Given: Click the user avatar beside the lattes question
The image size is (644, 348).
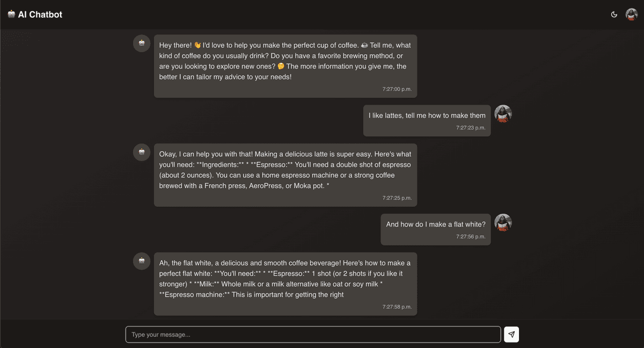Looking at the screenshot, I should point(503,113).
